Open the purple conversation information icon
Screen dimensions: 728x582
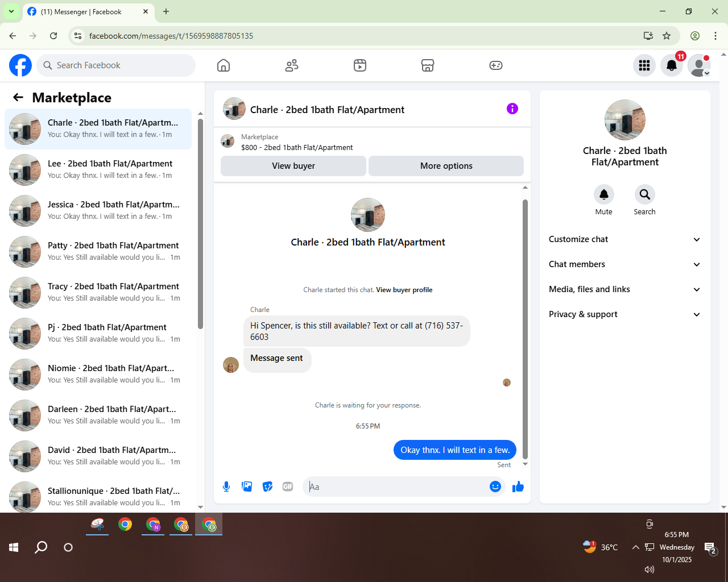pos(512,109)
